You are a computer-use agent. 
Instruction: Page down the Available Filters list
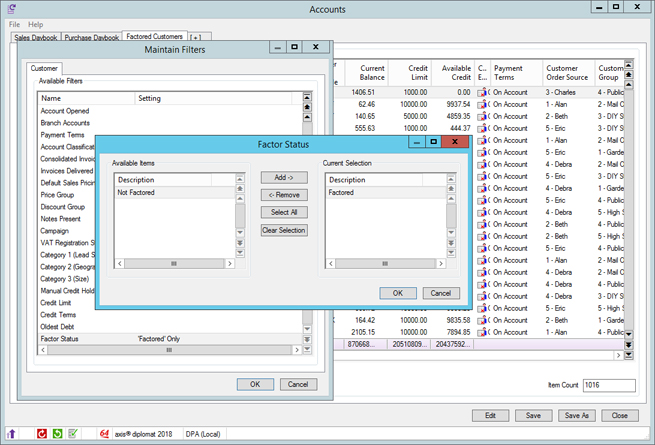tap(307, 339)
